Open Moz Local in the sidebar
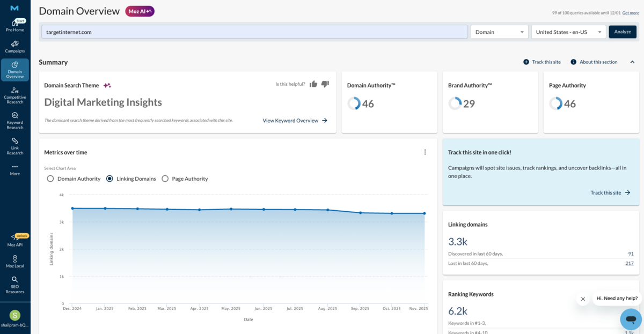 click(x=15, y=262)
